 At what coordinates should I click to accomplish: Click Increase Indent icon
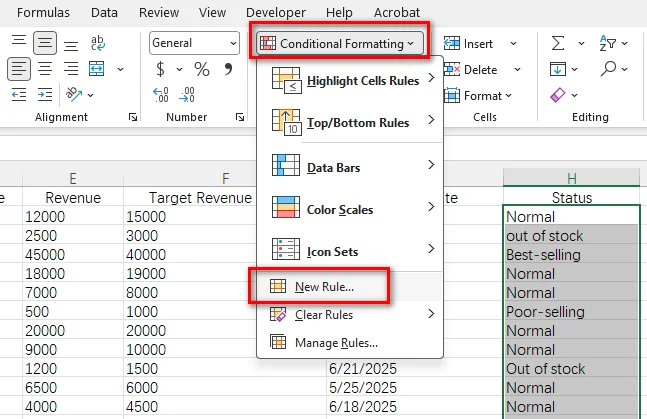pos(45,95)
